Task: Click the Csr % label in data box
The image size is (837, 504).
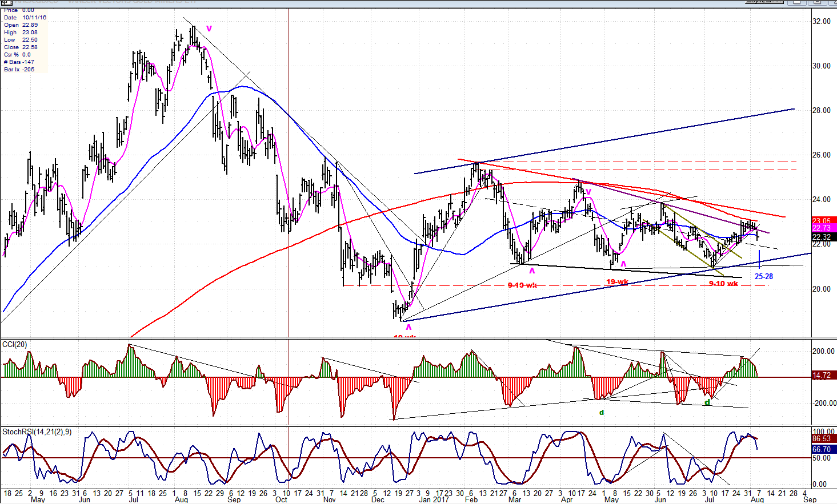Action: point(11,55)
